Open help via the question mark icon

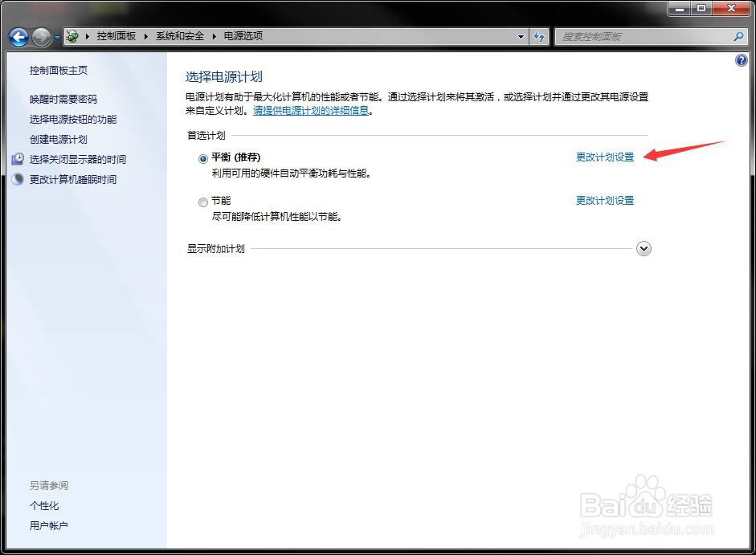(741, 59)
